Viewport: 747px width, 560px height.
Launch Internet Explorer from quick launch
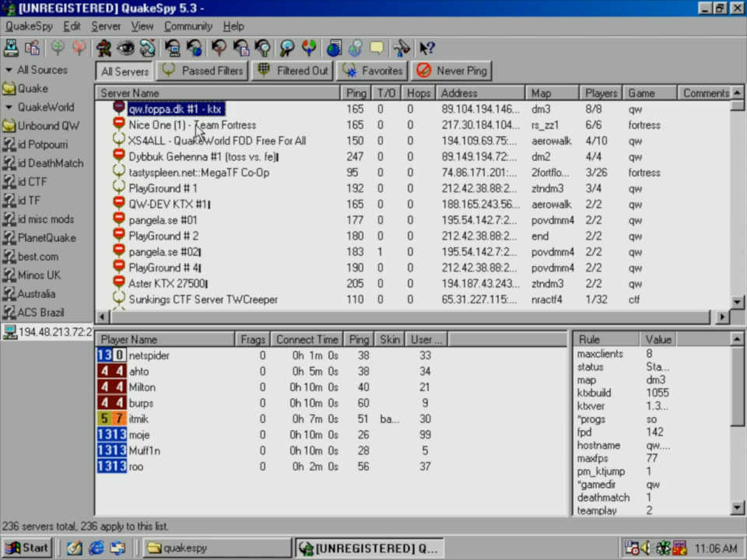[96, 548]
